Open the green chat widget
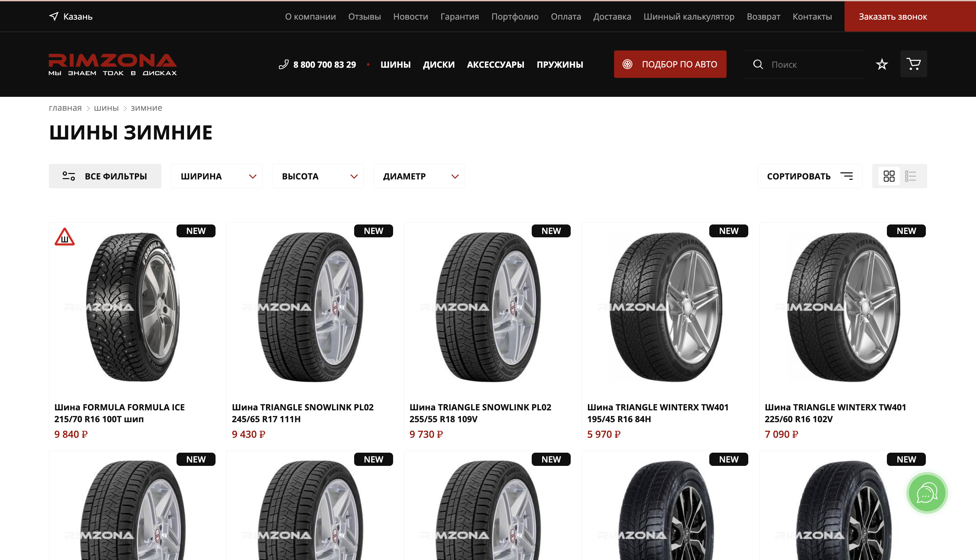 tap(927, 493)
